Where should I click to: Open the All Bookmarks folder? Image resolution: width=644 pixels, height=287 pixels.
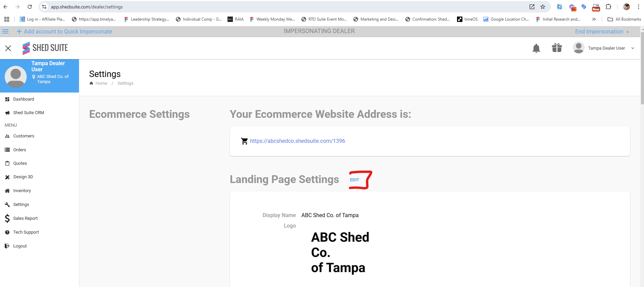(624, 19)
